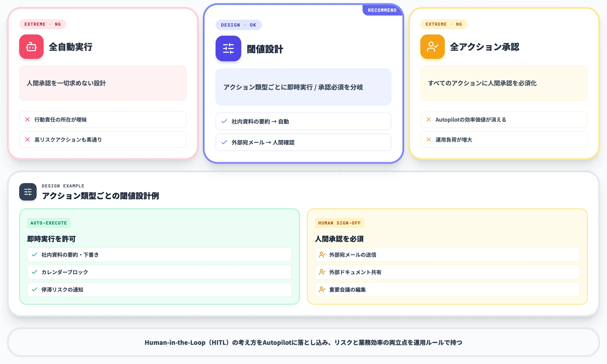Click the 外部ドキュメント共有 row text
Image resolution: width=607 pixels, height=364 pixels.
click(x=355, y=272)
